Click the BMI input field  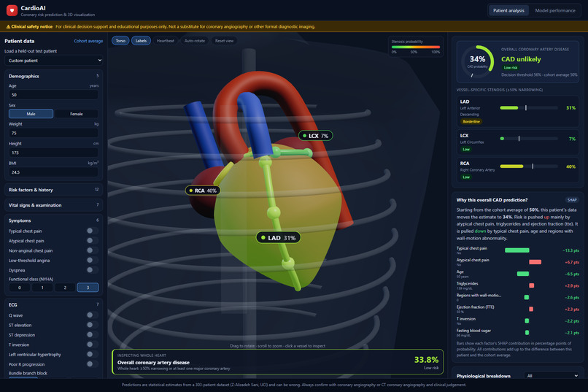click(x=54, y=172)
